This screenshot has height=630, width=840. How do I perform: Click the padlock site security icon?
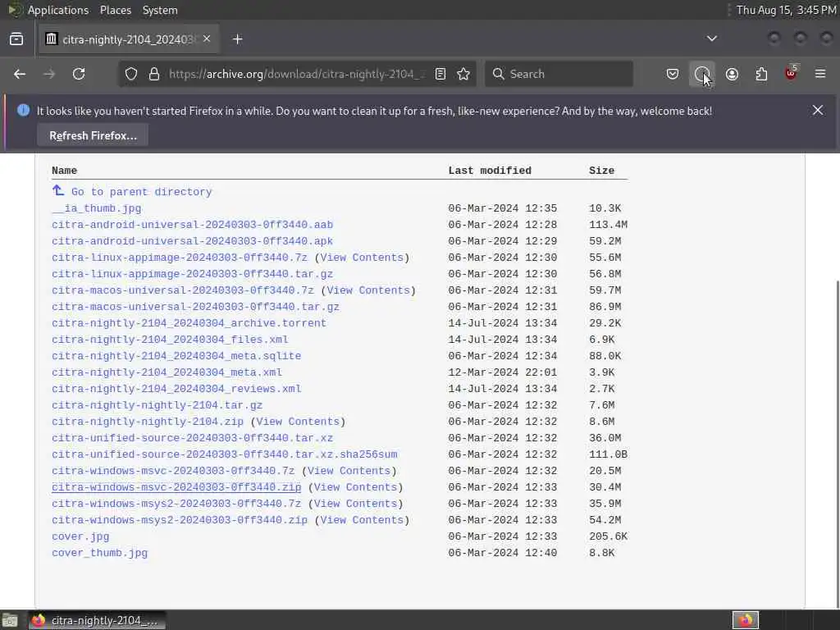tap(154, 74)
